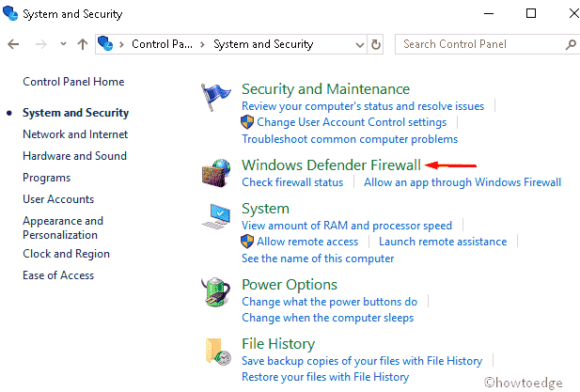Open Security and Maintenance heading
Viewport: 580px width, 392px height.
pyautogui.click(x=325, y=89)
